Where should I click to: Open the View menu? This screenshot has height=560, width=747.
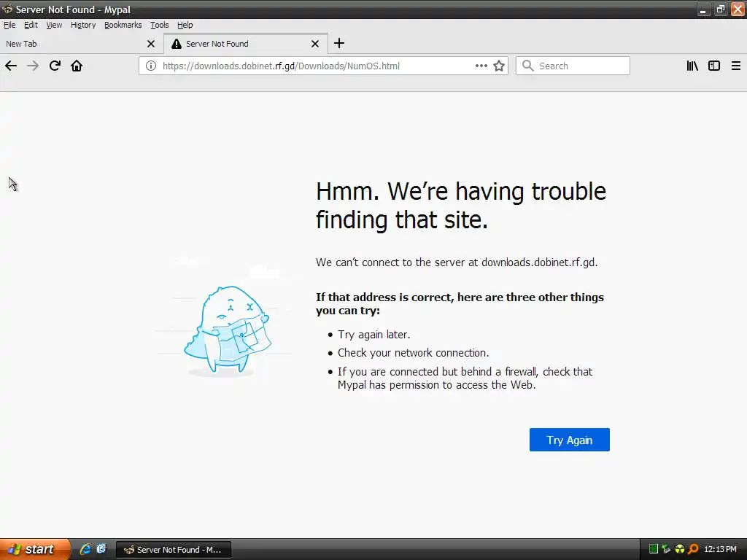click(54, 25)
